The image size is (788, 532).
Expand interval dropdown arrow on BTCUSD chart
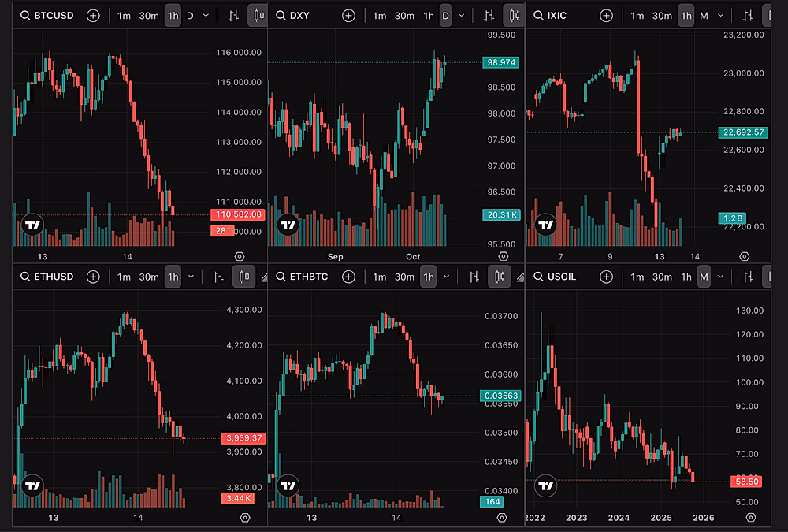(x=206, y=16)
